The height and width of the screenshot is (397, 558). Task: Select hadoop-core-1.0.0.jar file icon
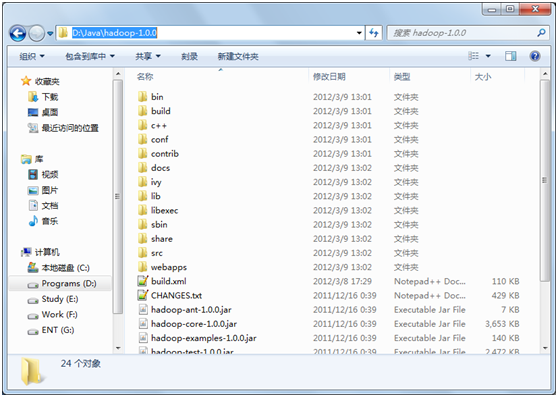(143, 324)
